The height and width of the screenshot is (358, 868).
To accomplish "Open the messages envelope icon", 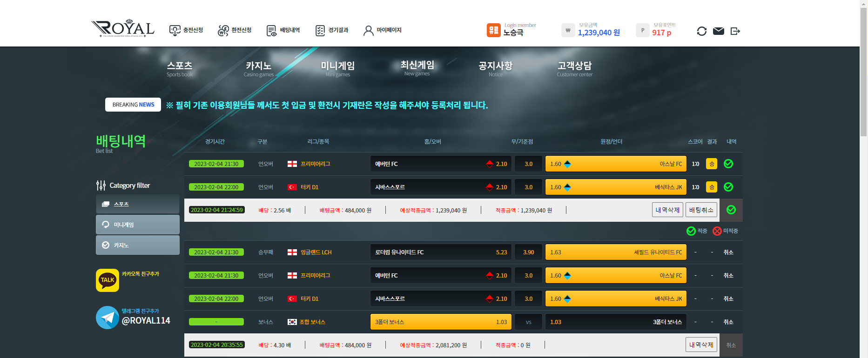I will (x=718, y=31).
